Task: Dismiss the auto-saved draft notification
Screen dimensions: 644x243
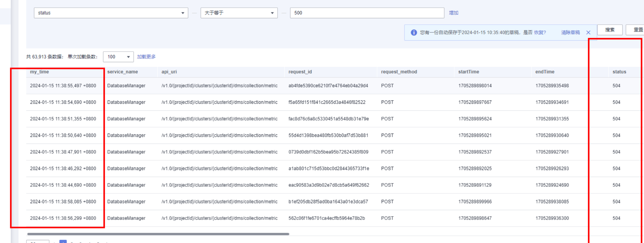Action: pyautogui.click(x=588, y=33)
